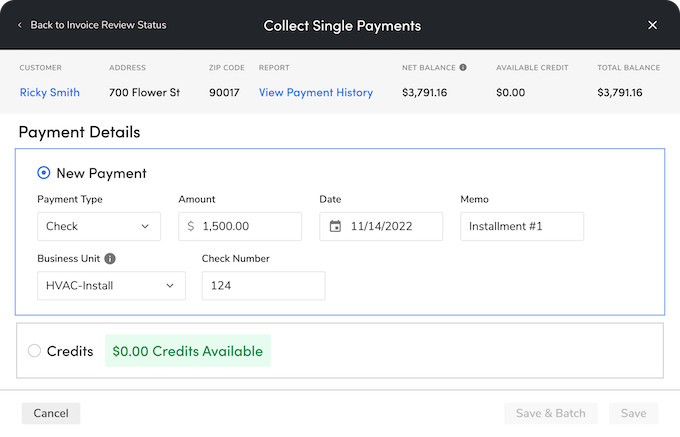Select the New Payment radio button
680x437 pixels.
44,173
